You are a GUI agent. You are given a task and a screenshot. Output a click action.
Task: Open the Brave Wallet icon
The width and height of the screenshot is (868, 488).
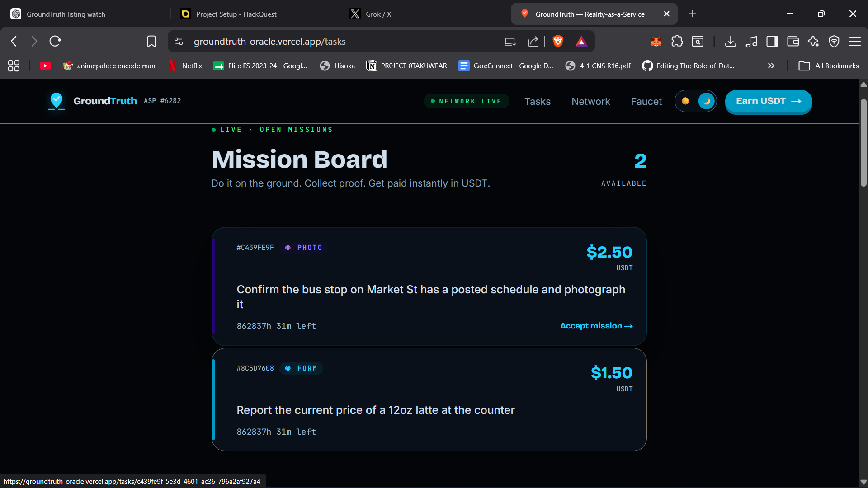(x=793, y=42)
